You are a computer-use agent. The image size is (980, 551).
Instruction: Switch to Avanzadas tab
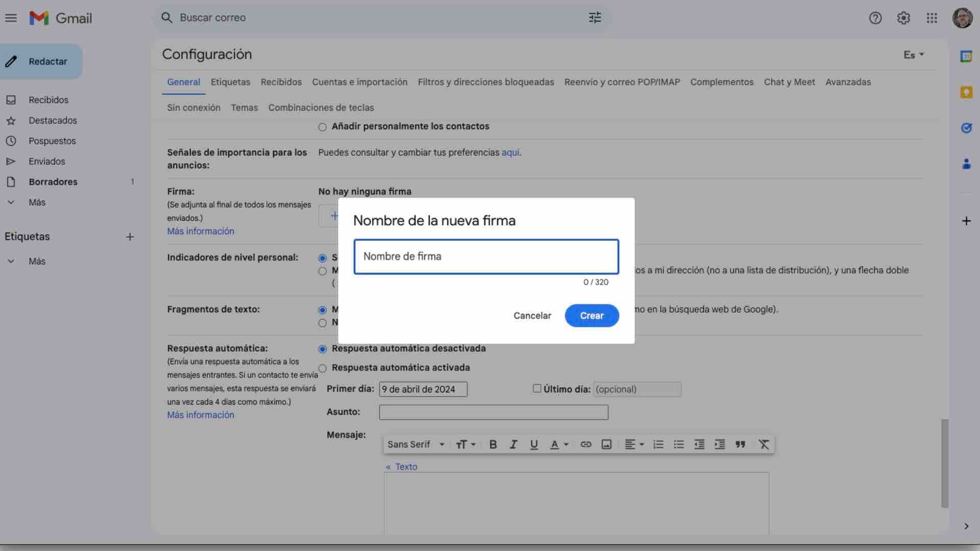click(x=848, y=82)
